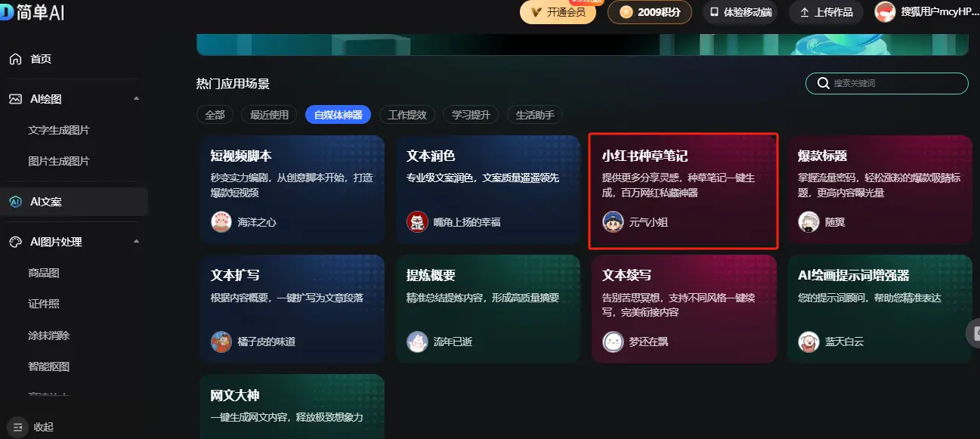
Task: Click 元气小姐's creator avatar
Action: (x=612, y=223)
